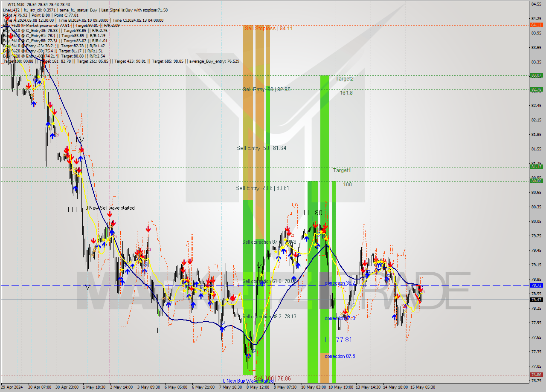The width and height of the screenshot is (546, 392).
Task: Select the blue 78.72 current price tag
Action: point(535,285)
